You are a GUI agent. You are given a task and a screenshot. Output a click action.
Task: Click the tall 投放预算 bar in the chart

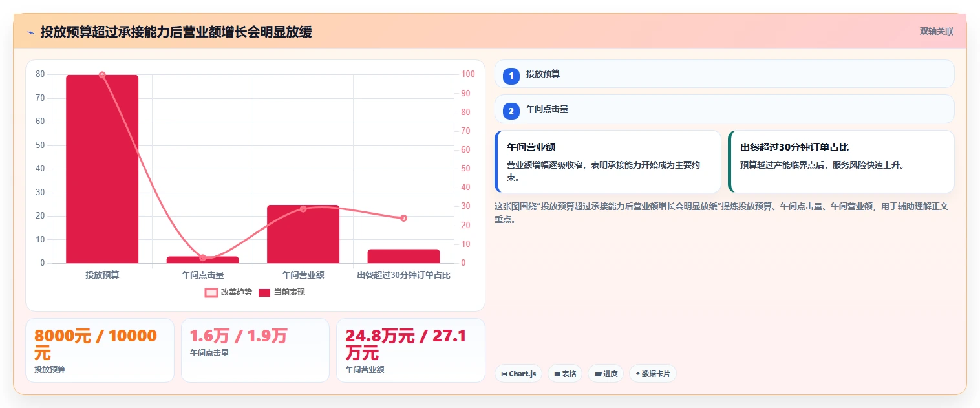point(102,169)
